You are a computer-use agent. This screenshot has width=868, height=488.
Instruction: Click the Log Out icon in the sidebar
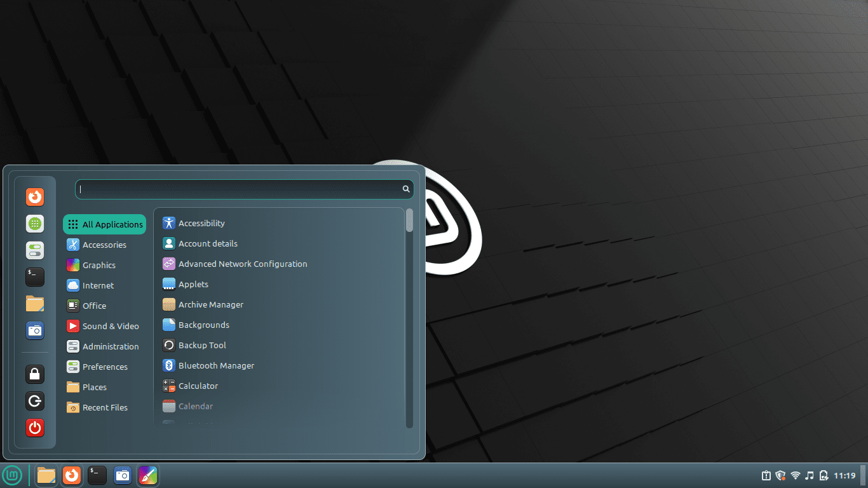[35, 401]
